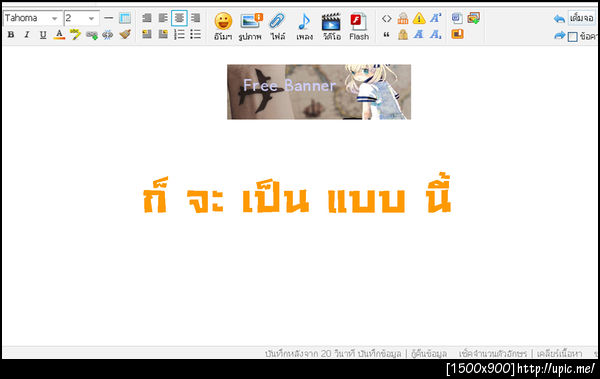Open the Tahoma font family dropdown
Viewport: 600px width, 379px height.
click(x=33, y=18)
